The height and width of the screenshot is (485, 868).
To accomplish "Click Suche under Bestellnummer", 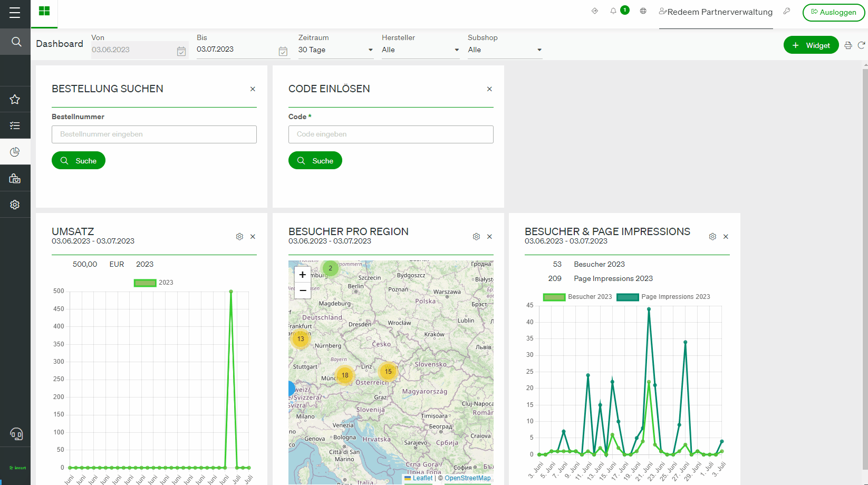I will click(79, 160).
